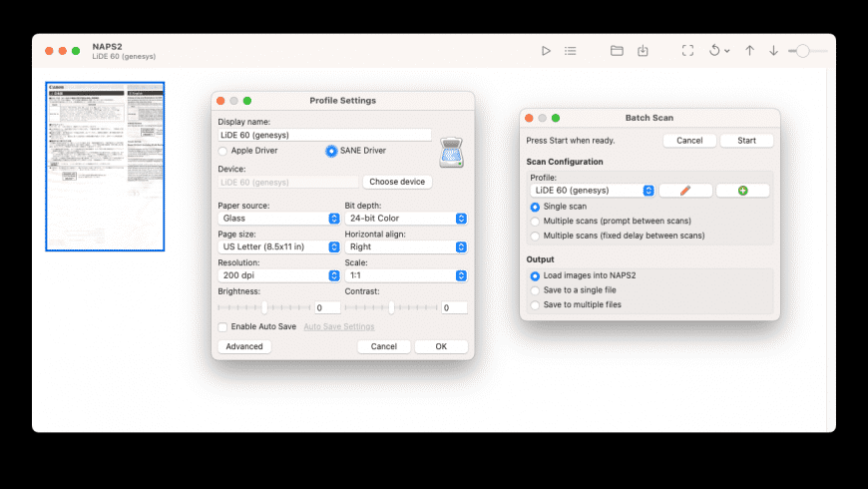Select Save to multiple files
Viewport: 868px width, 489px height.
click(x=535, y=305)
